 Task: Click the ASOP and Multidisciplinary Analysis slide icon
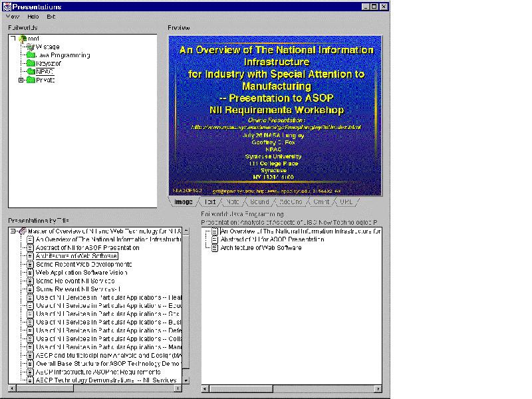[30, 356]
